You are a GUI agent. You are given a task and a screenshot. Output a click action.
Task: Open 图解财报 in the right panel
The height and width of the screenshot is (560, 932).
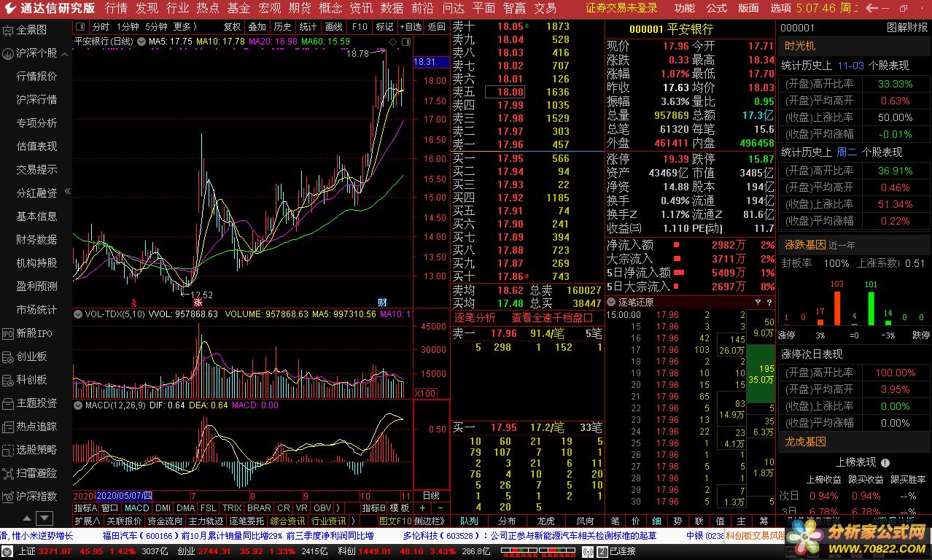point(907,28)
